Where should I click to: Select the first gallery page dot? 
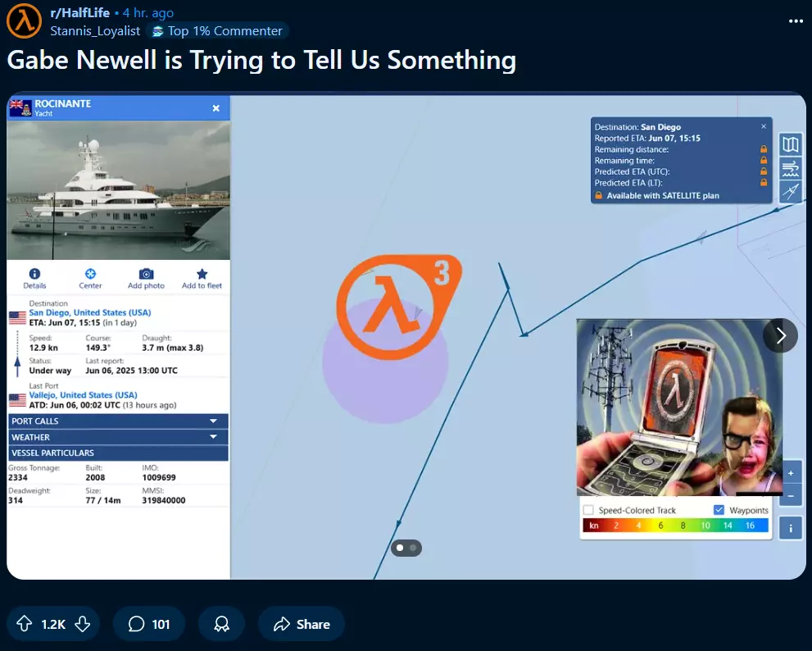pos(400,548)
